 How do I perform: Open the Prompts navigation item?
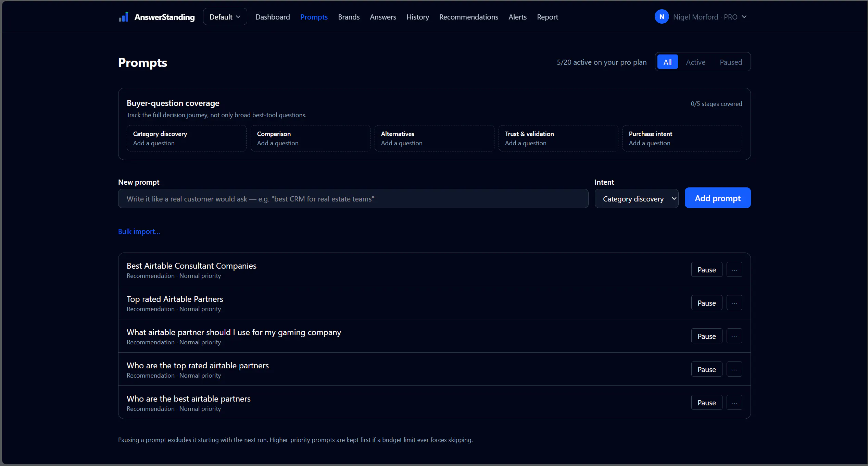(314, 17)
